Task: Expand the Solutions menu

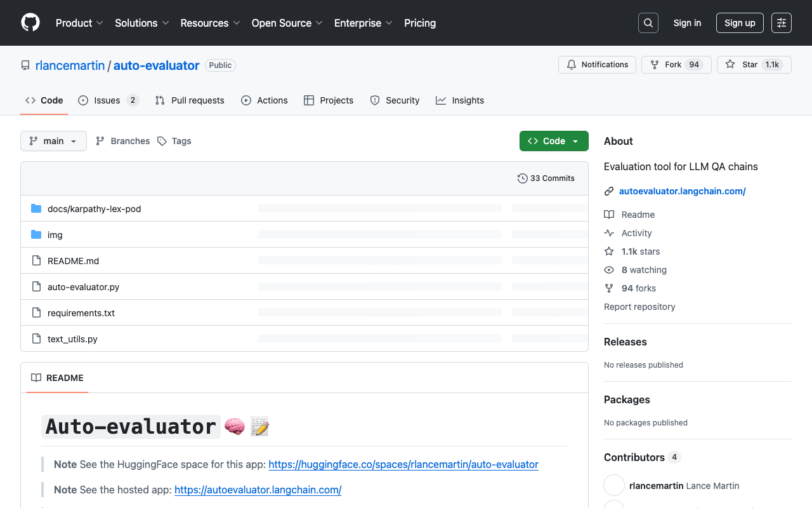Action: 142,23
